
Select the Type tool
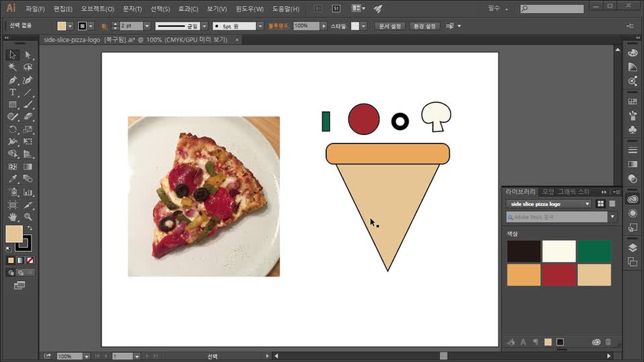click(12, 92)
